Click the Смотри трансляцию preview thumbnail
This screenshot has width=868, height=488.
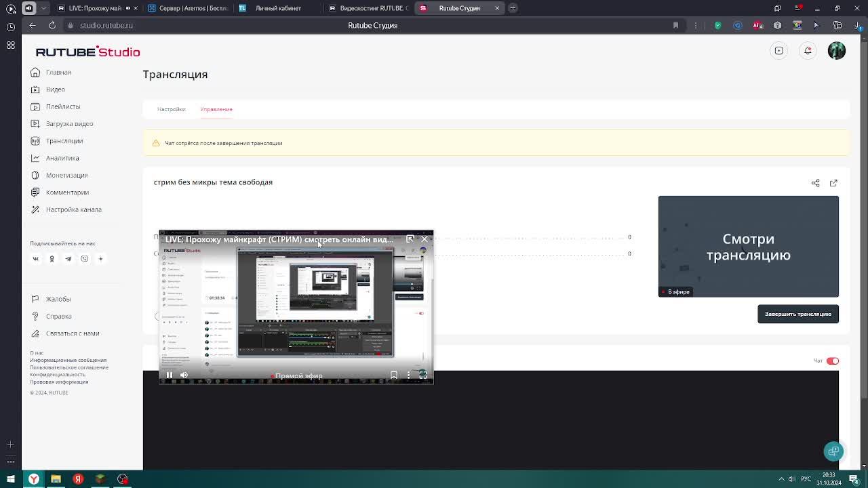(x=748, y=247)
